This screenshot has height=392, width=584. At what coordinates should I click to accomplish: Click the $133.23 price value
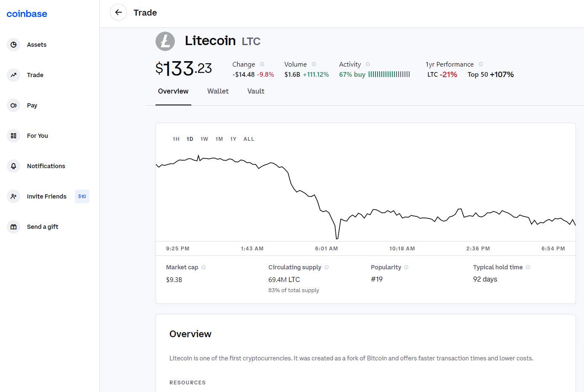click(x=184, y=68)
